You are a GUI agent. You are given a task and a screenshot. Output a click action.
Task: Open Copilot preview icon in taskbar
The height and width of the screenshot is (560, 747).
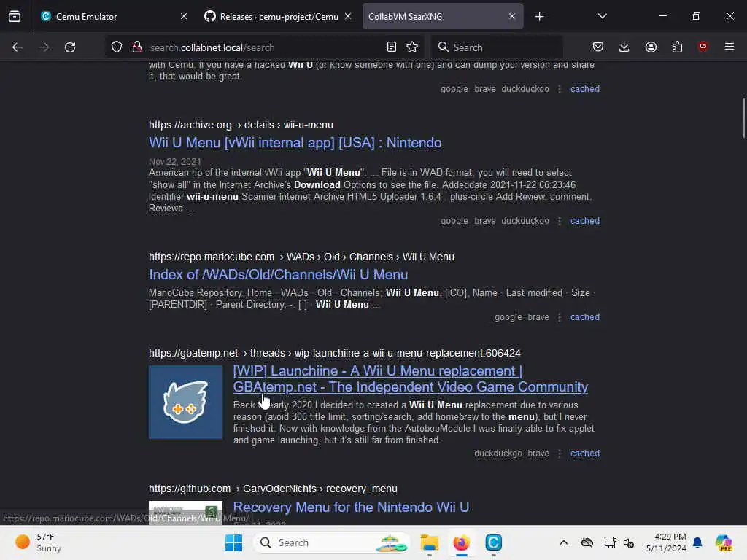(724, 542)
